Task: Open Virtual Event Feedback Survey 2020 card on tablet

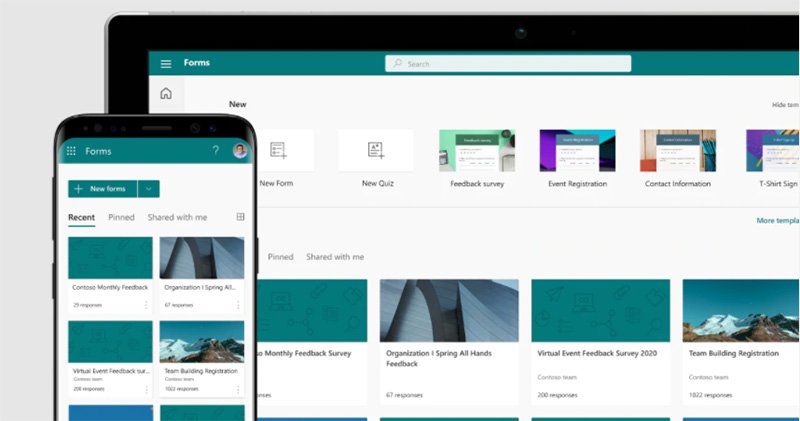Action: pos(601,342)
